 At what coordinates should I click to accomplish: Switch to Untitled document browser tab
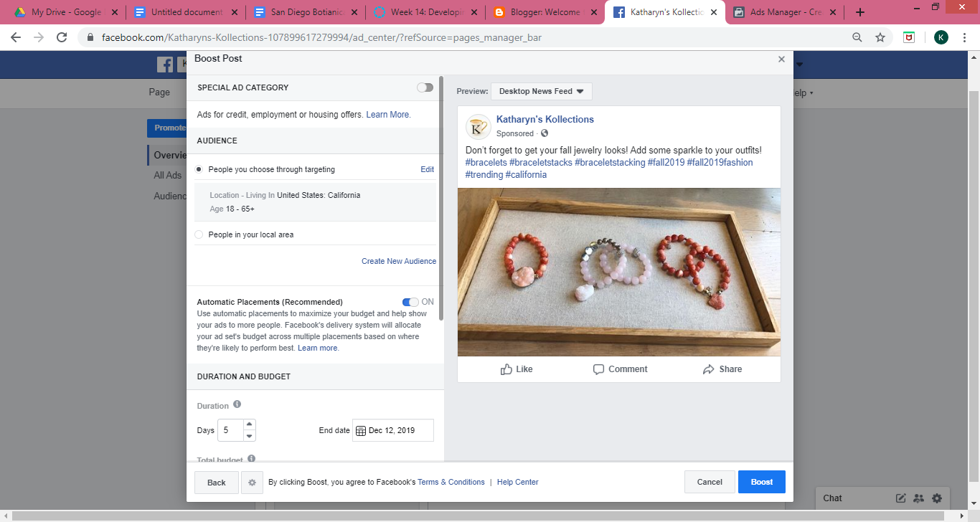point(187,12)
